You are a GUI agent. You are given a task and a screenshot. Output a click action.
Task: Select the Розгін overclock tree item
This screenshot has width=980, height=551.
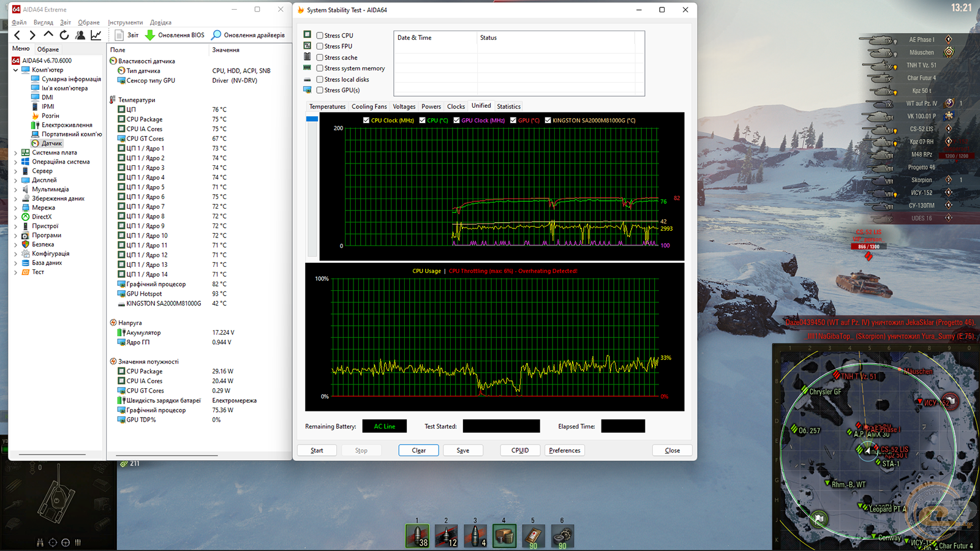pyautogui.click(x=50, y=116)
